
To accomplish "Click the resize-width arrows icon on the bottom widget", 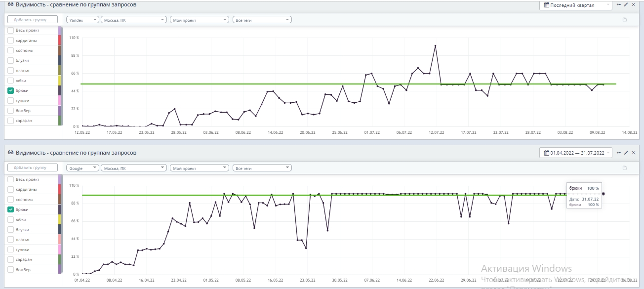I will point(619,153).
